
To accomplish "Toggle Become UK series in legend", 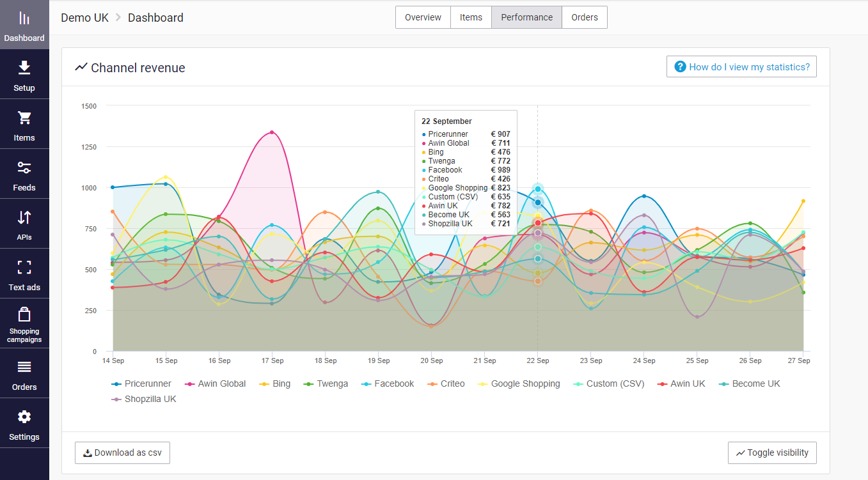I will (x=750, y=383).
